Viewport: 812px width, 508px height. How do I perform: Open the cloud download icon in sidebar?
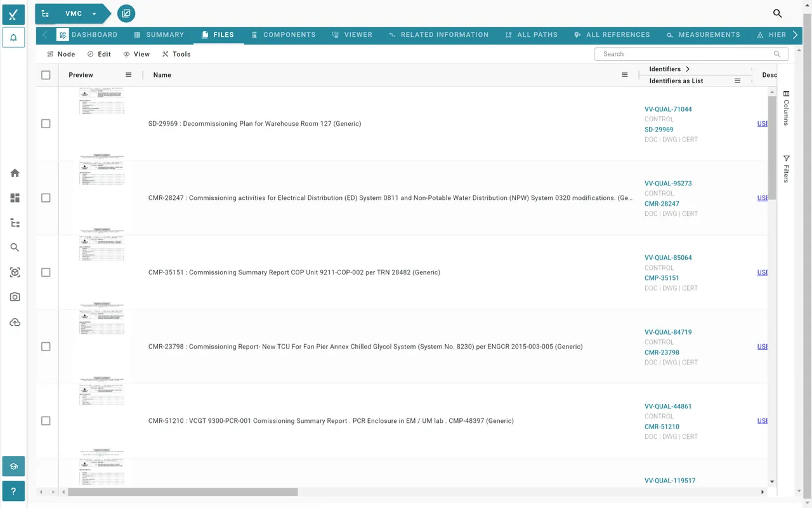click(x=15, y=322)
